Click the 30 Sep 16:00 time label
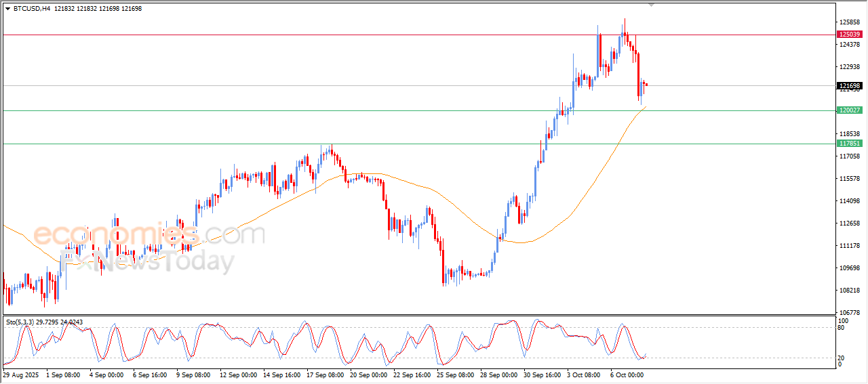Viewport: 868px width, 384px height. click(543, 374)
